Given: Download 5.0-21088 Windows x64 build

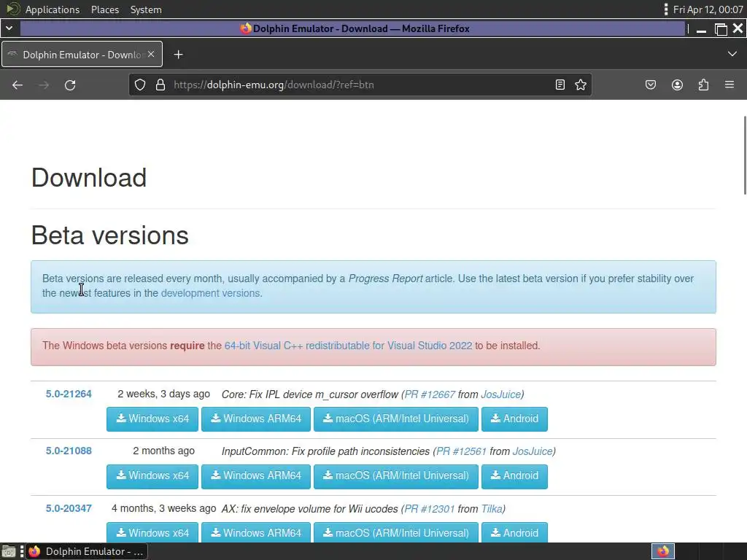Looking at the screenshot, I should coord(152,476).
